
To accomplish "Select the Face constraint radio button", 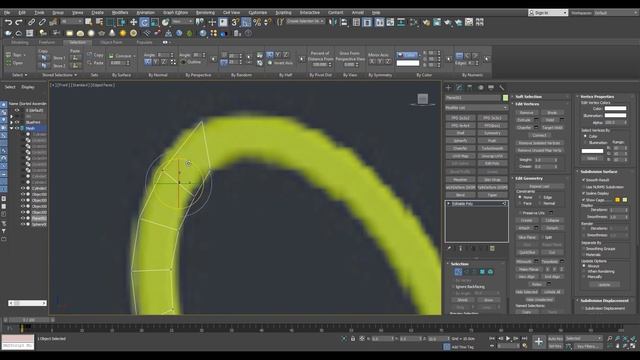I will [520, 203].
